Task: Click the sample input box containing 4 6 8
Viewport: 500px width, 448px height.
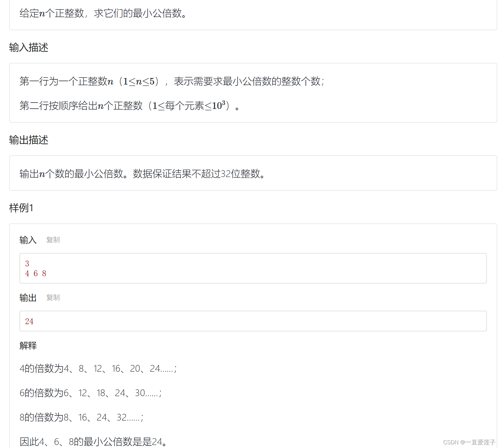Action: (253, 268)
